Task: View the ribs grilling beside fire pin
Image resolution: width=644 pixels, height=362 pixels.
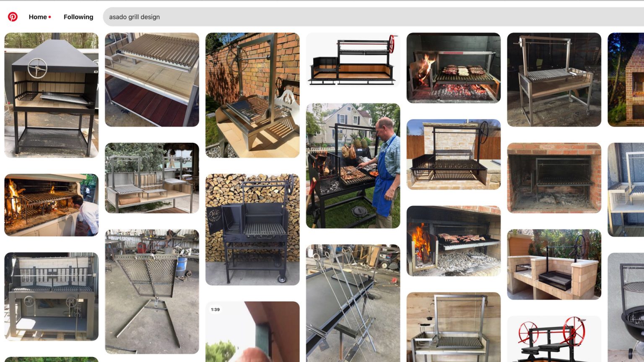Action: [x=454, y=241]
